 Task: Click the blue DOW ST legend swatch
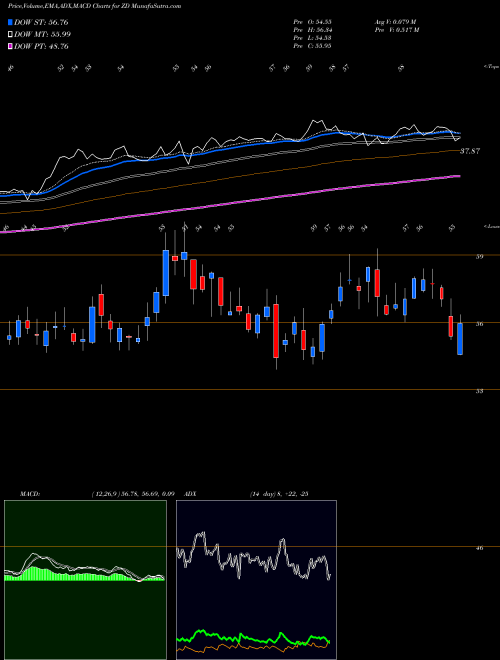pyautogui.click(x=11, y=22)
